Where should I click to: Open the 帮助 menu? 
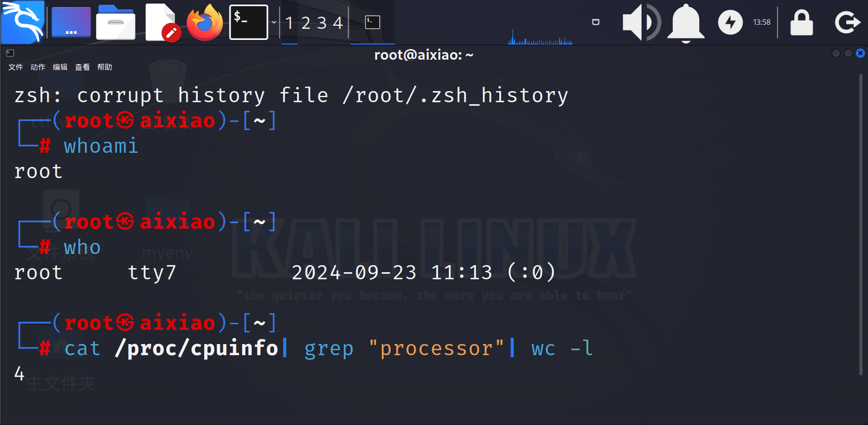coord(105,67)
